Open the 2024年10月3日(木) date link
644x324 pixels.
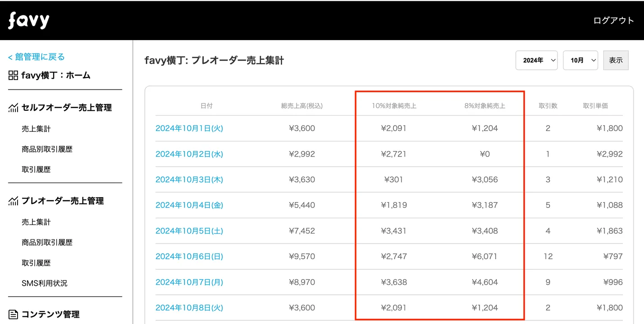click(x=189, y=180)
